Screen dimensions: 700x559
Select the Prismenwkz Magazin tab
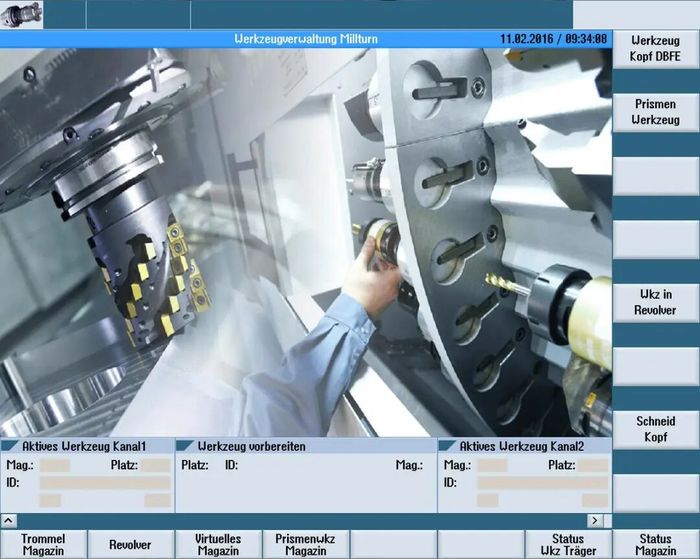(305, 545)
